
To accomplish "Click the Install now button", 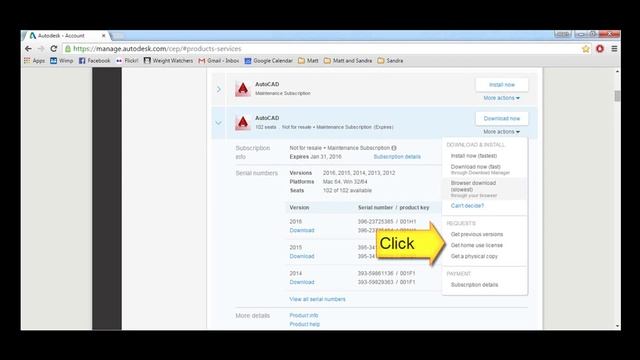I will (x=502, y=84).
